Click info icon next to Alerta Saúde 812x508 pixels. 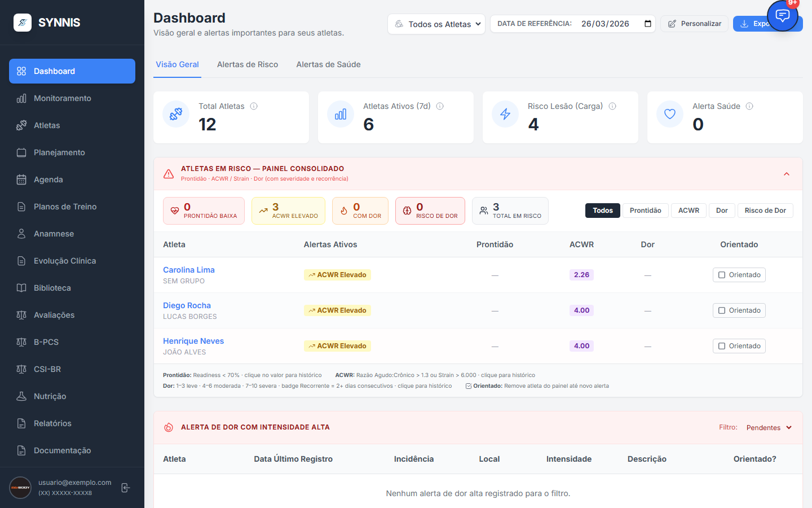point(749,106)
